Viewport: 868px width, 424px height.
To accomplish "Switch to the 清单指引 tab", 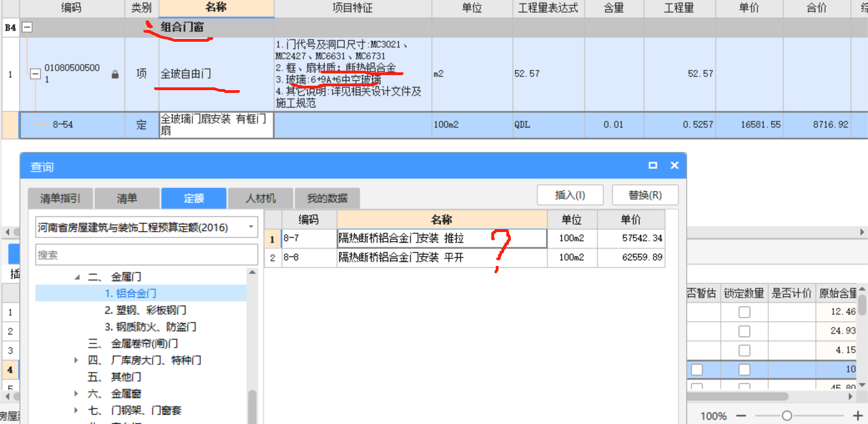I will [x=60, y=198].
